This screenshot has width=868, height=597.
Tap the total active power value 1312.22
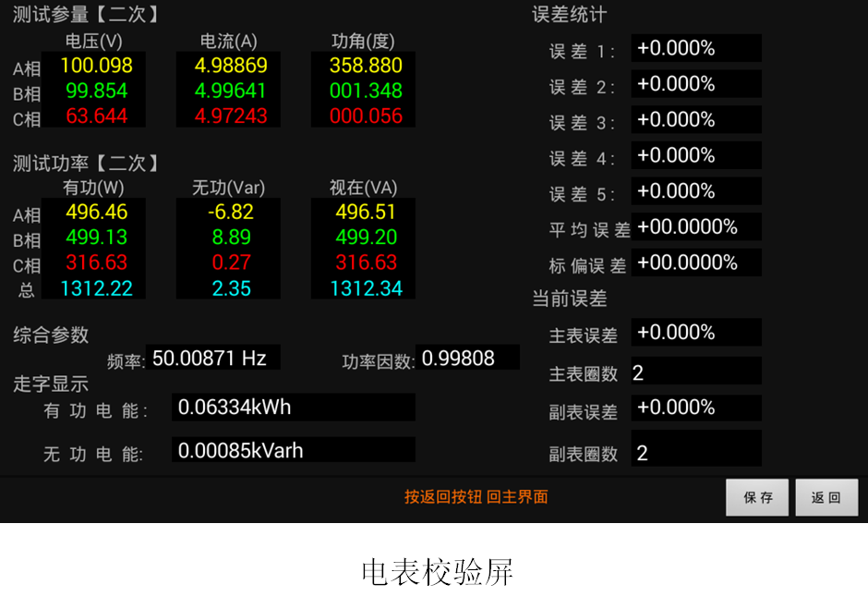click(97, 288)
